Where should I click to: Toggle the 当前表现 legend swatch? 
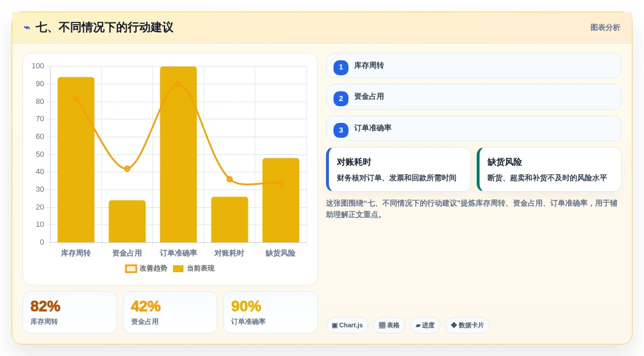pos(178,269)
